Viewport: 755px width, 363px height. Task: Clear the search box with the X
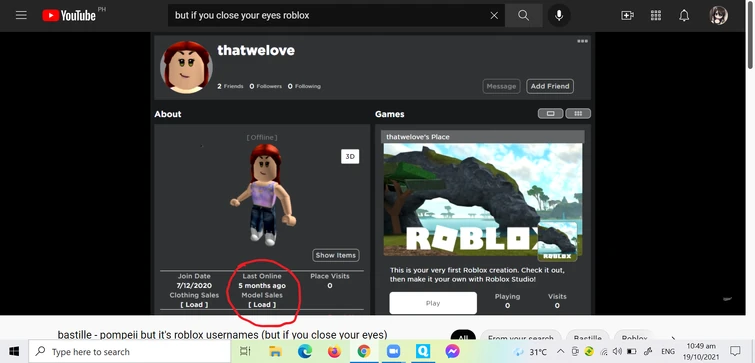click(x=494, y=15)
